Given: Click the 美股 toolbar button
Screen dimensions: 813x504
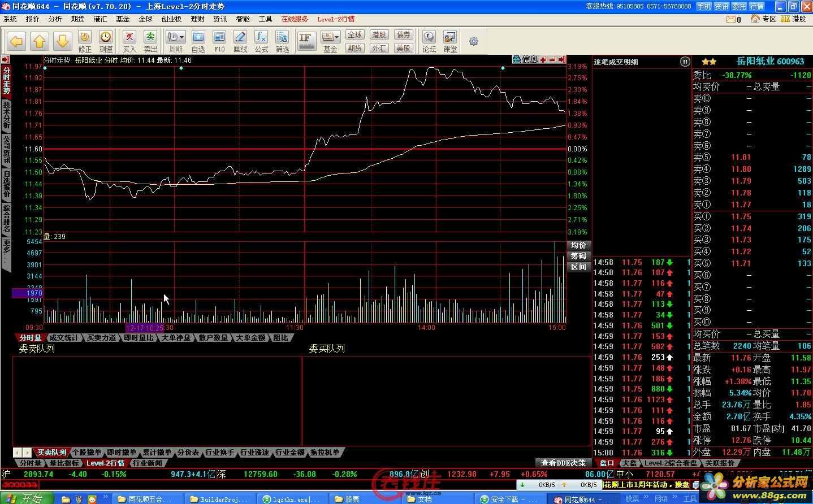Looking at the screenshot, I should (x=403, y=48).
